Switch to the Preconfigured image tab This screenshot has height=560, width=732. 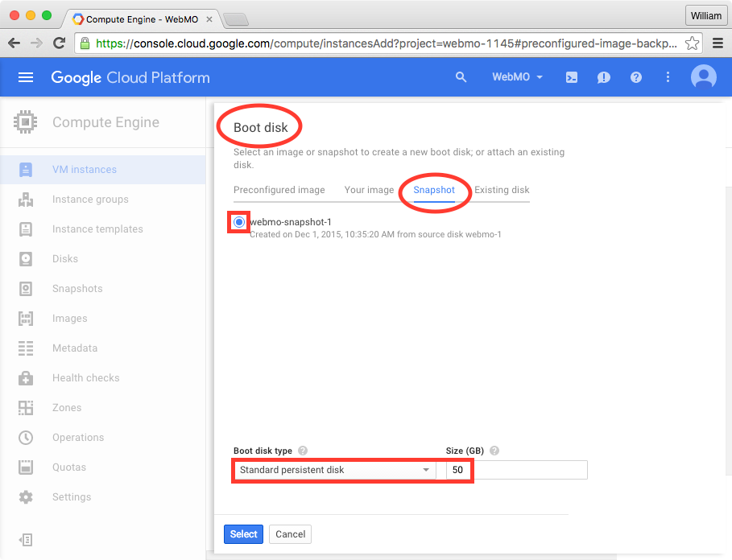point(279,190)
